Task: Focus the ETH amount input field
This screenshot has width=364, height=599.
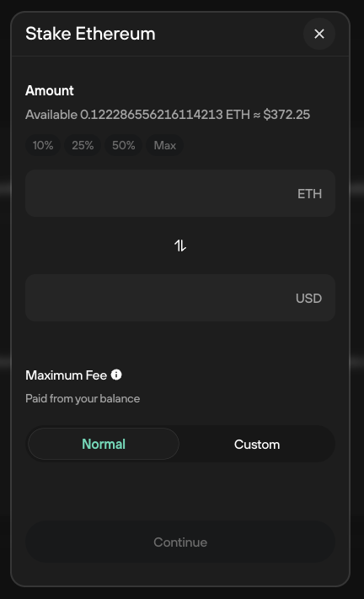Action: coord(180,193)
